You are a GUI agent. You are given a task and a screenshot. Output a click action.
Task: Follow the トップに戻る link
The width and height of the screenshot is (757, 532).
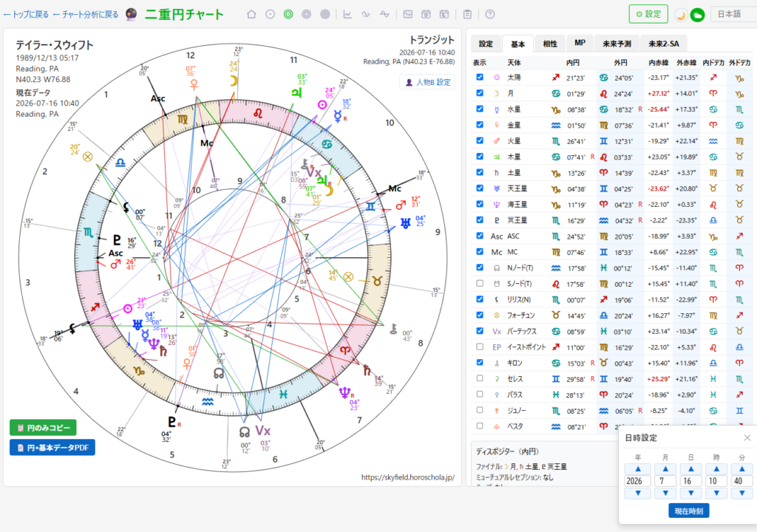(26, 15)
